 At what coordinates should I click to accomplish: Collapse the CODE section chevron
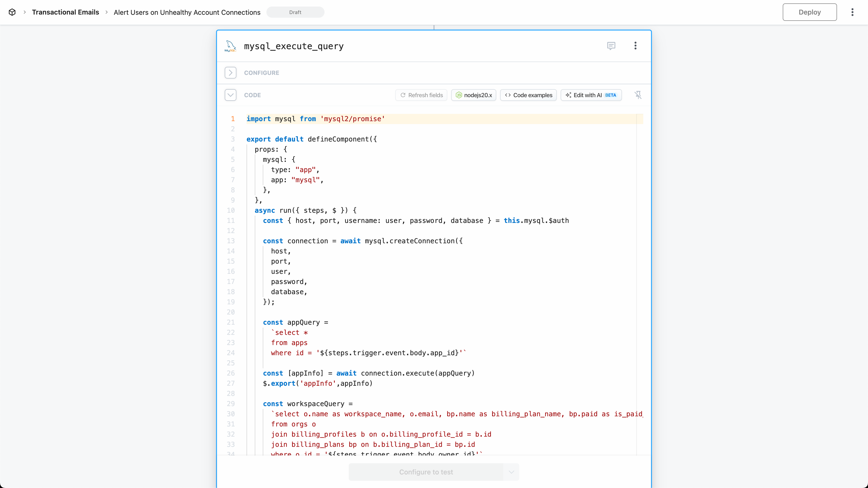pyautogui.click(x=231, y=95)
